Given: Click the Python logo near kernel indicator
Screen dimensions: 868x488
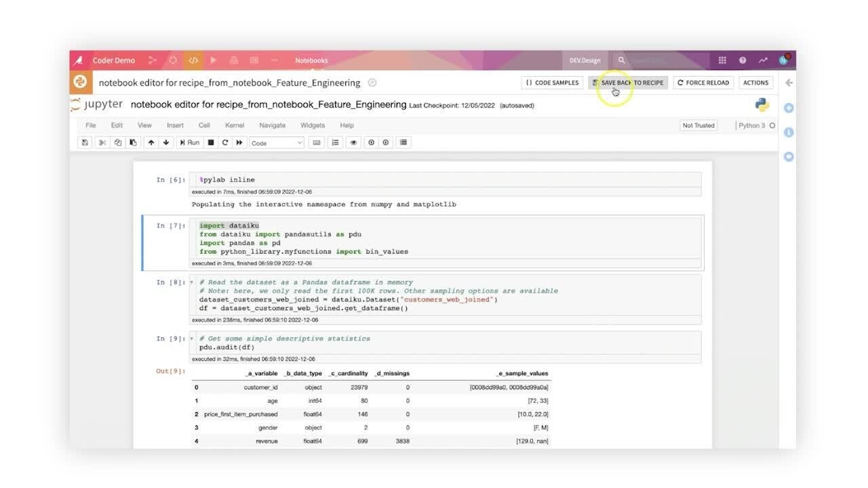Looking at the screenshot, I should [762, 104].
